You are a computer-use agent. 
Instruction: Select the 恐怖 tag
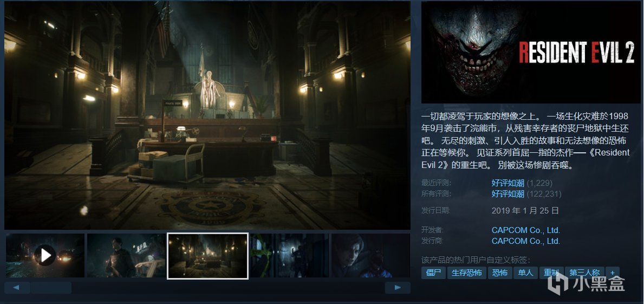500,273
